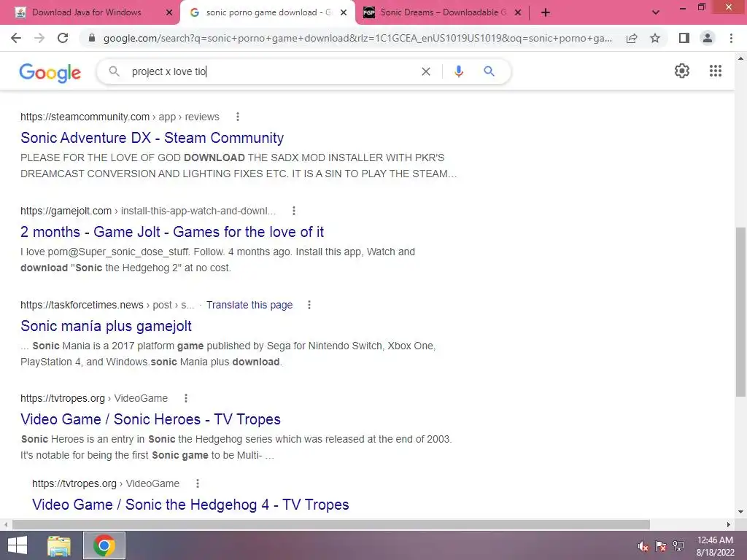
Task: Click the horizontal scrollbar thumb
Action: tap(330, 524)
